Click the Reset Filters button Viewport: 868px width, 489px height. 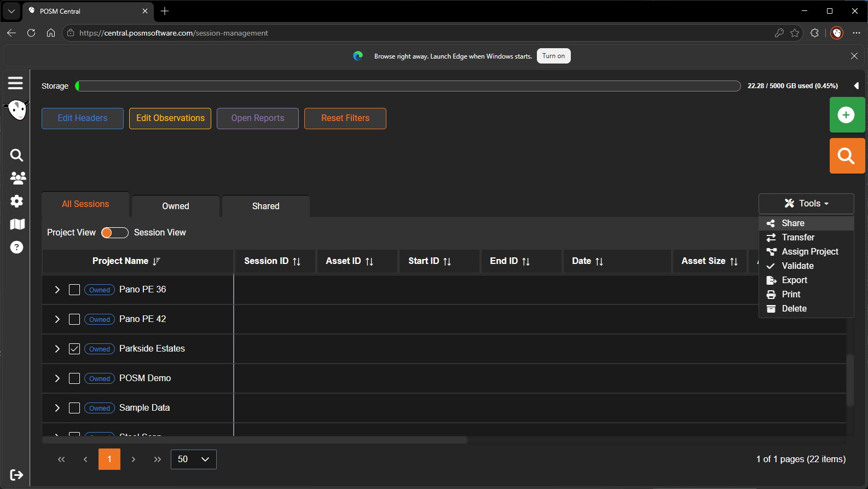(345, 118)
